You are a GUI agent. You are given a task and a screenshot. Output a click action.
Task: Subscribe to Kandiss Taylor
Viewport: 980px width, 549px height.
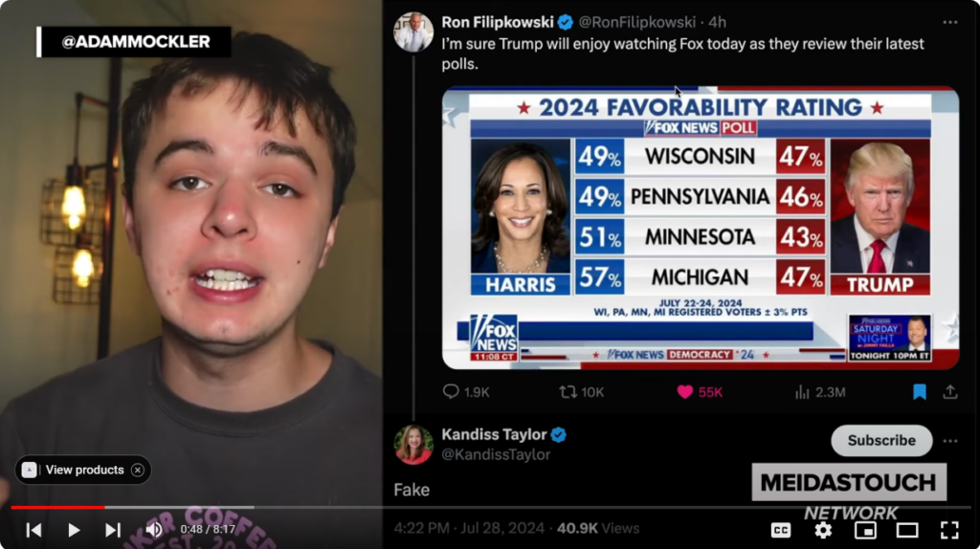coord(881,440)
